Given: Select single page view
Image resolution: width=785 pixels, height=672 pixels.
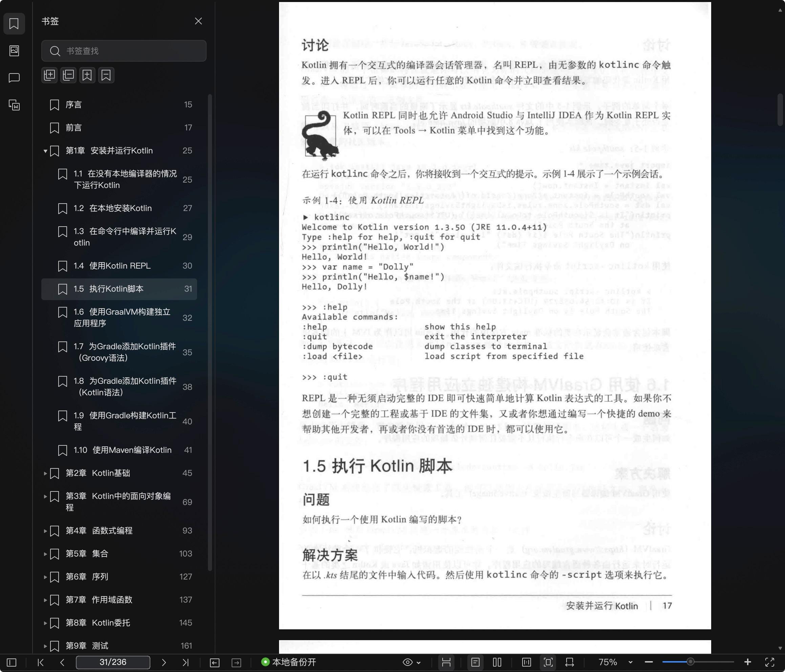Looking at the screenshot, I should 475,662.
